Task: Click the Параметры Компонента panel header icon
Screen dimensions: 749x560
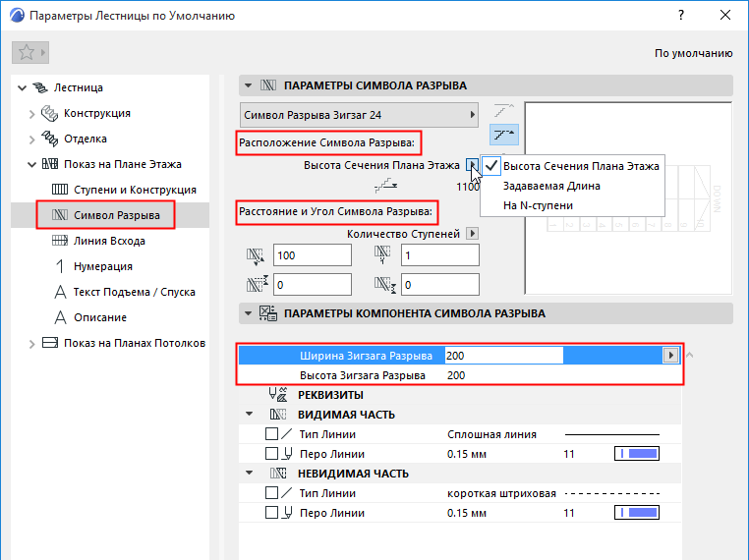Action: 268,313
